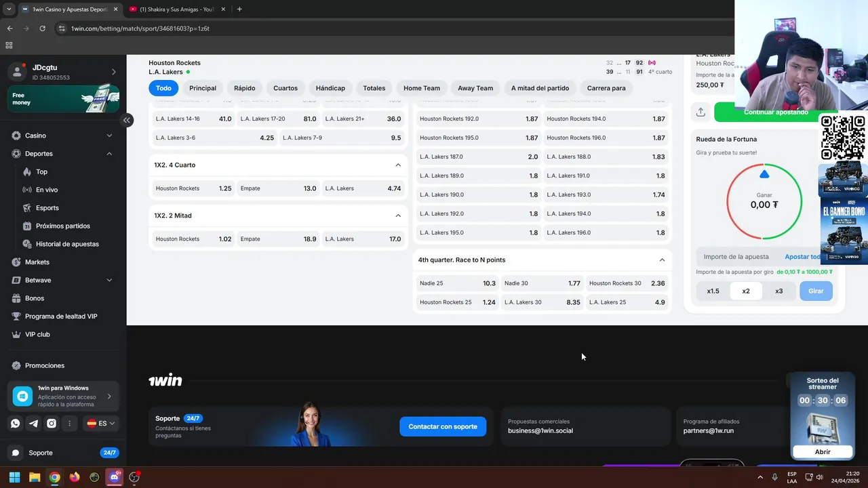
Task: Bet Empate 18.9 in 2 Mitad
Action: (x=278, y=239)
